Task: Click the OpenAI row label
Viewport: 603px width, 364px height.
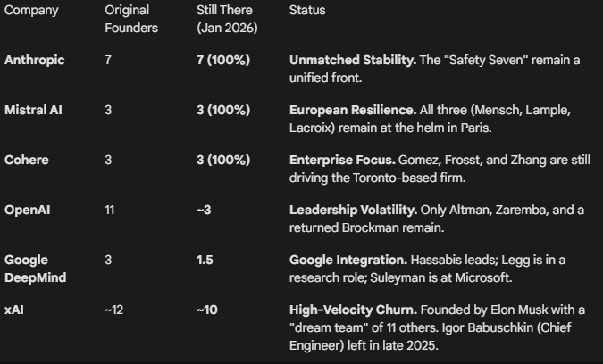Action: [28, 210]
